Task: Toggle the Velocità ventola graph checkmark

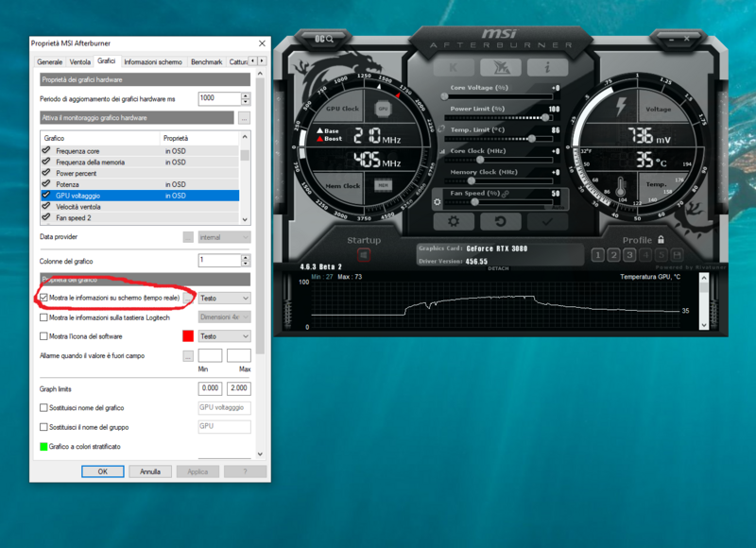Action: click(46, 206)
